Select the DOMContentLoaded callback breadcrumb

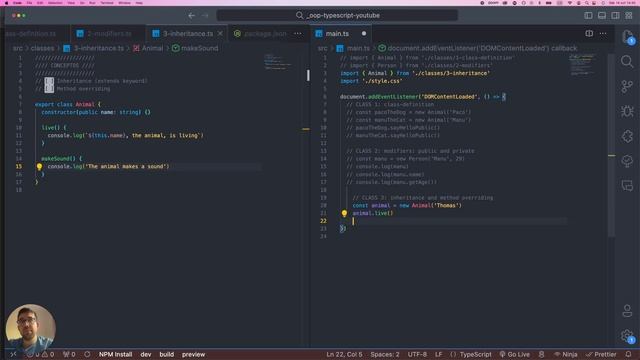[x=478, y=48]
